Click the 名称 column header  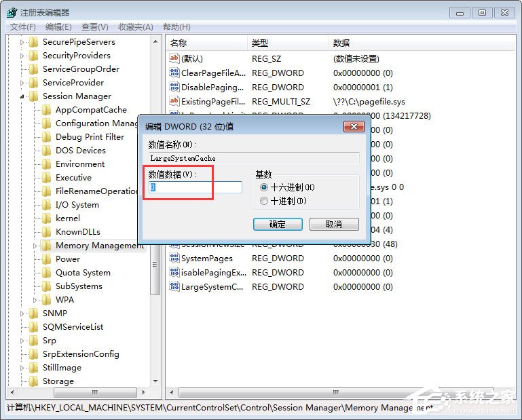[206, 43]
